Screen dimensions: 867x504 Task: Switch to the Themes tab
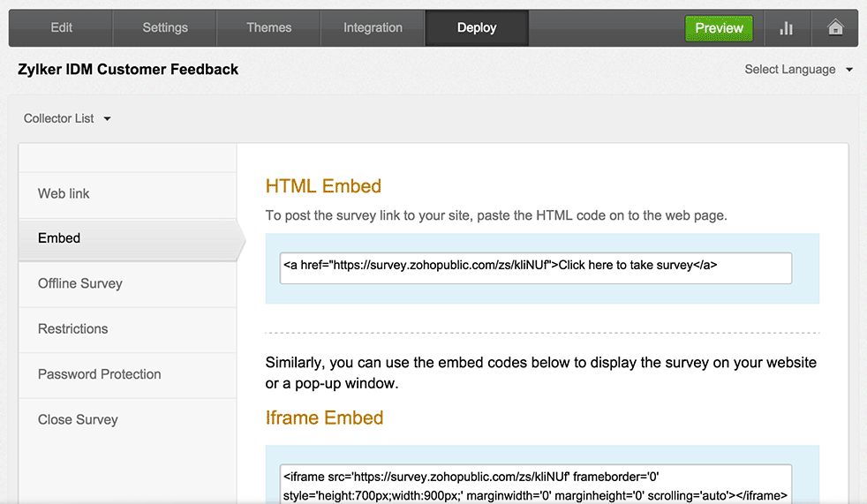[x=268, y=27]
